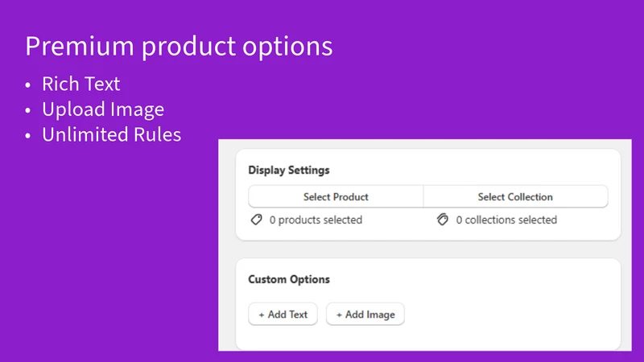Add a text custom option

coord(283,315)
